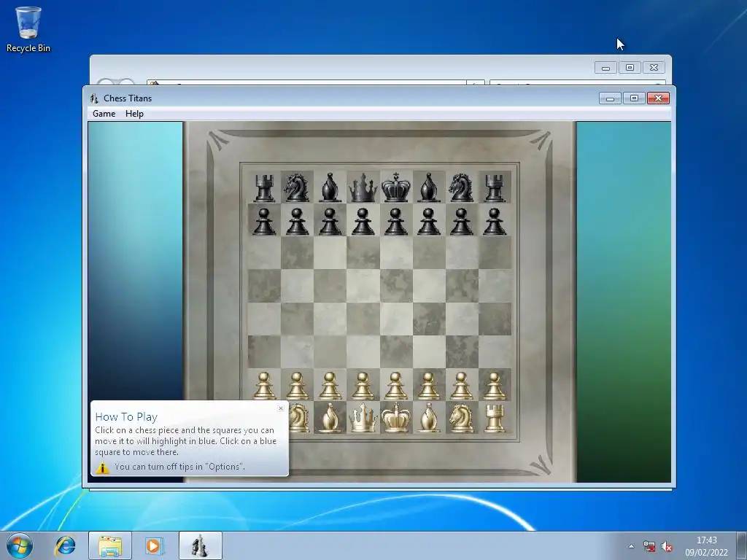Select the black pawn on the d-file

click(363, 221)
